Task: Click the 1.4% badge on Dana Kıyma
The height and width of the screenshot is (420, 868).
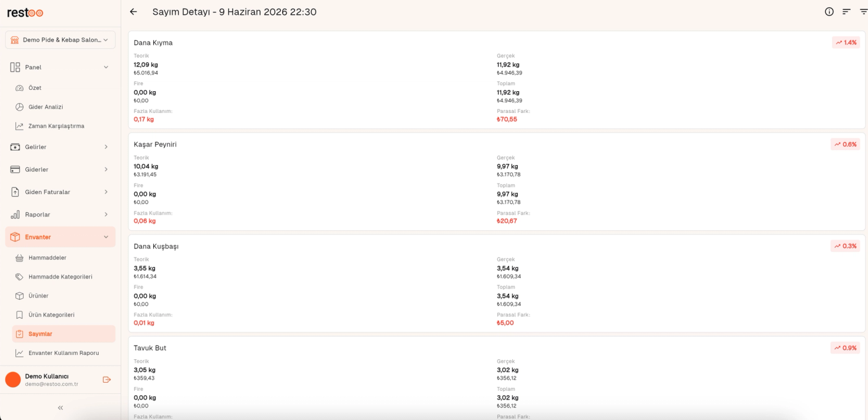Action: 846,42
